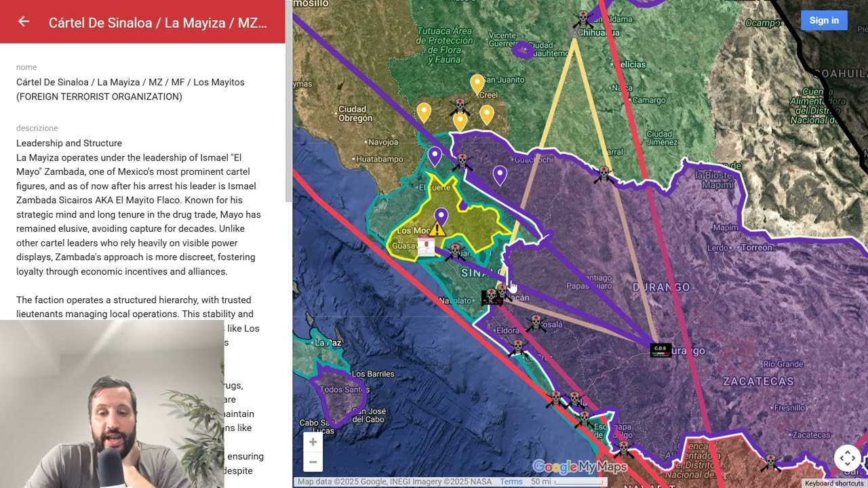Screen dimensions: 868x488
Task: Zoom out with the minus button
Action: (x=313, y=462)
